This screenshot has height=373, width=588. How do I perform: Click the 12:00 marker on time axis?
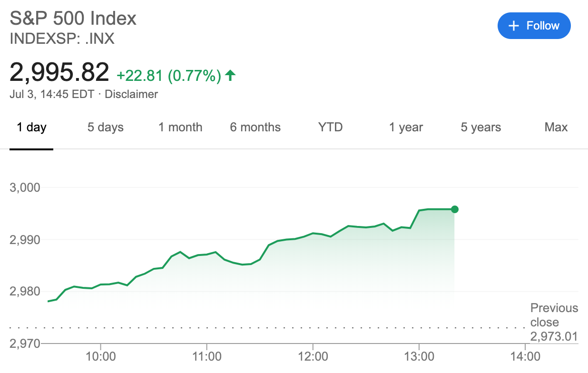coord(313,356)
